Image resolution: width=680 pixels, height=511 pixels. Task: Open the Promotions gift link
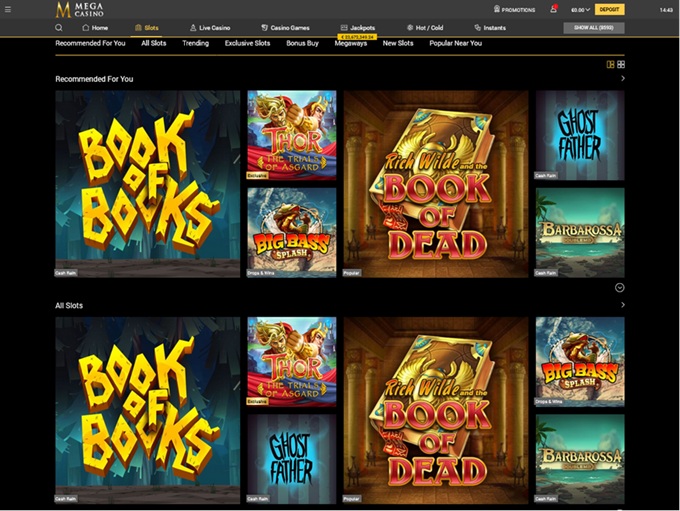(515, 9)
